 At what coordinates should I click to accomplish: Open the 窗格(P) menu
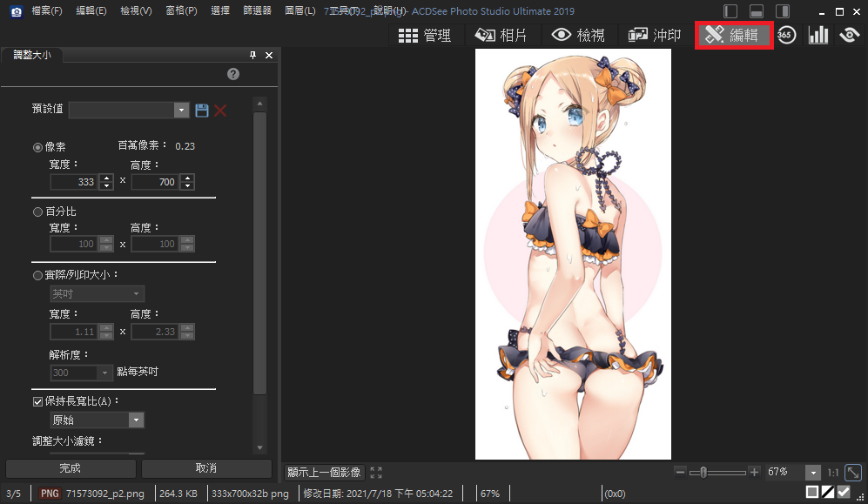(x=181, y=11)
